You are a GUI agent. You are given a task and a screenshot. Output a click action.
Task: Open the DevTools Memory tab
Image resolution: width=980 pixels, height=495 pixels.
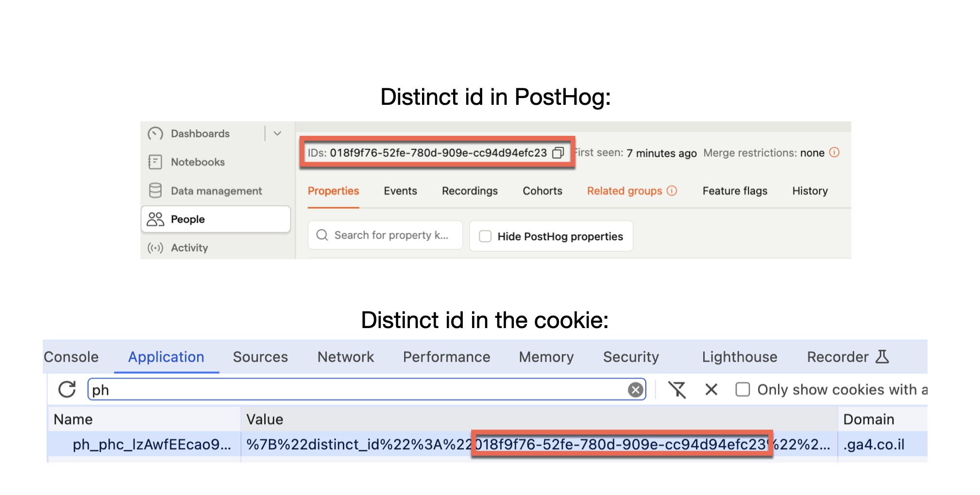pos(546,357)
